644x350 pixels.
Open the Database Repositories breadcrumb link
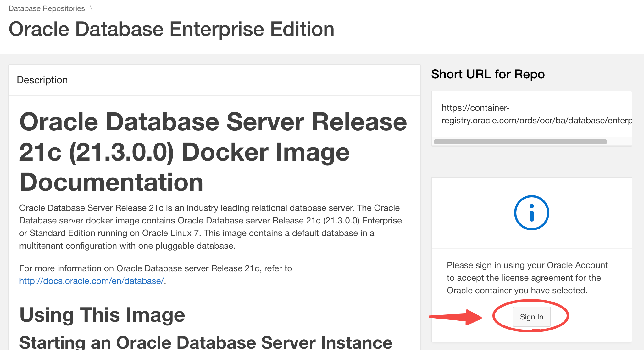[x=47, y=8]
